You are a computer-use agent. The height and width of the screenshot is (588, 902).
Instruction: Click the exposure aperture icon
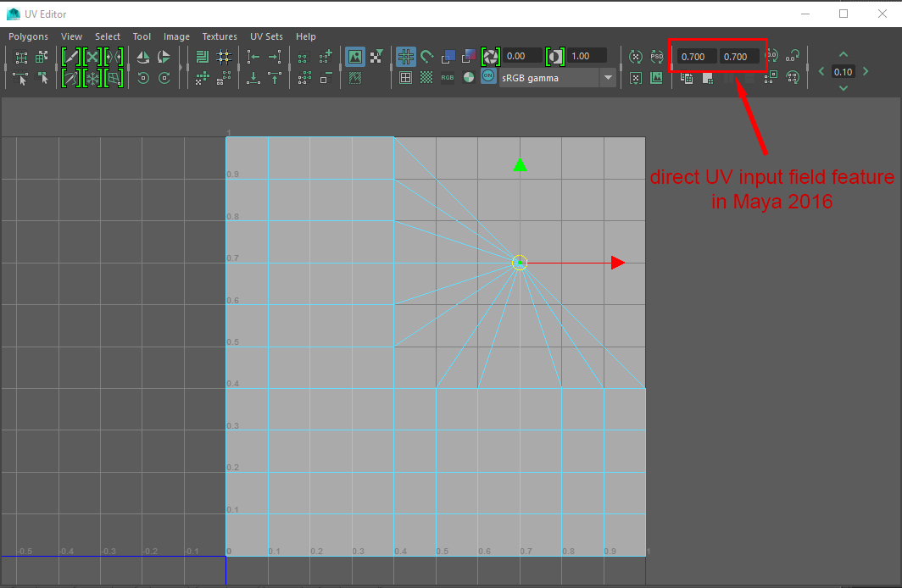tap(491, 56)
